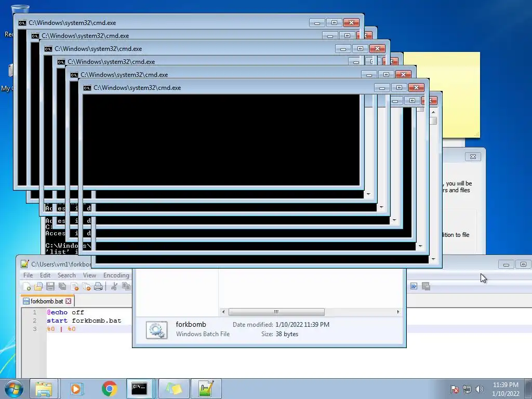Click the New file icon in Notepad++ toolbar
This screenshot has height=399, width=532.
[x=27, y=286]
